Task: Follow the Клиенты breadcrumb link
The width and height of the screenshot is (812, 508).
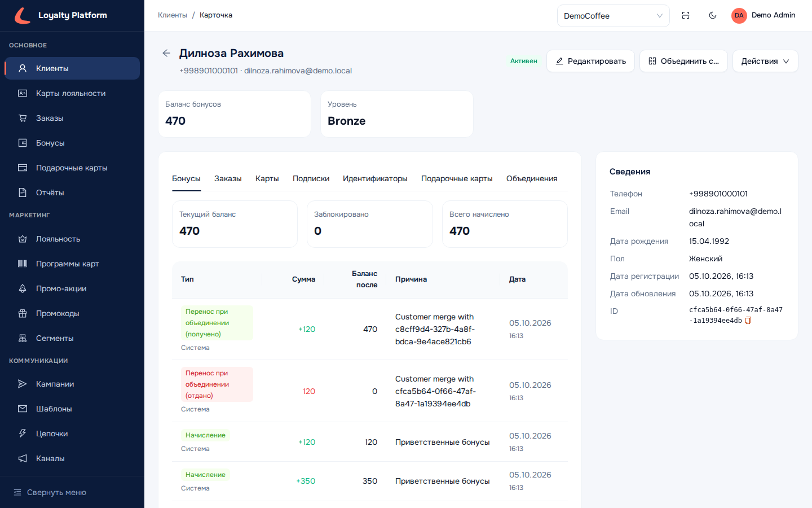Action: tap(173, 15)
